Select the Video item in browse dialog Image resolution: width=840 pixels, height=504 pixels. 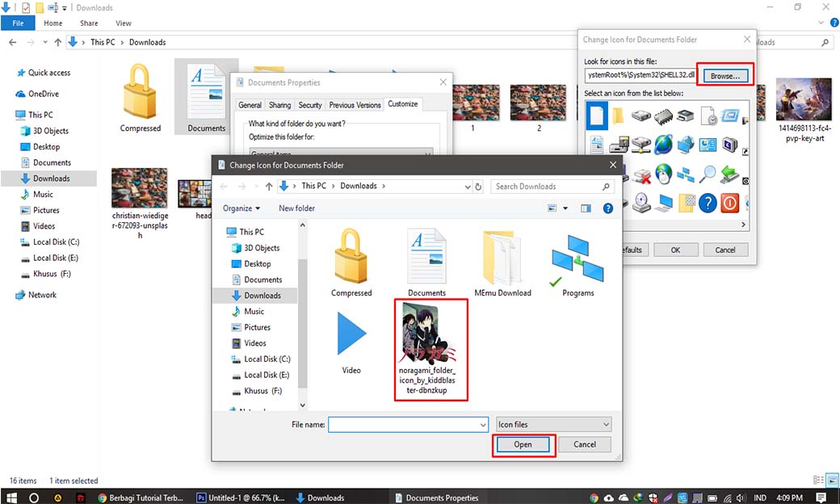pyautogui.click(x=351, y=342)
